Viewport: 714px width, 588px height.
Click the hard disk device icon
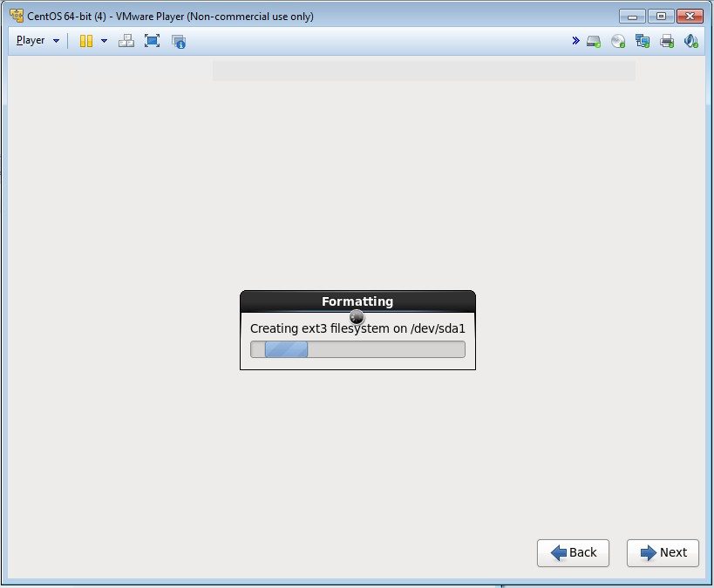594,41
